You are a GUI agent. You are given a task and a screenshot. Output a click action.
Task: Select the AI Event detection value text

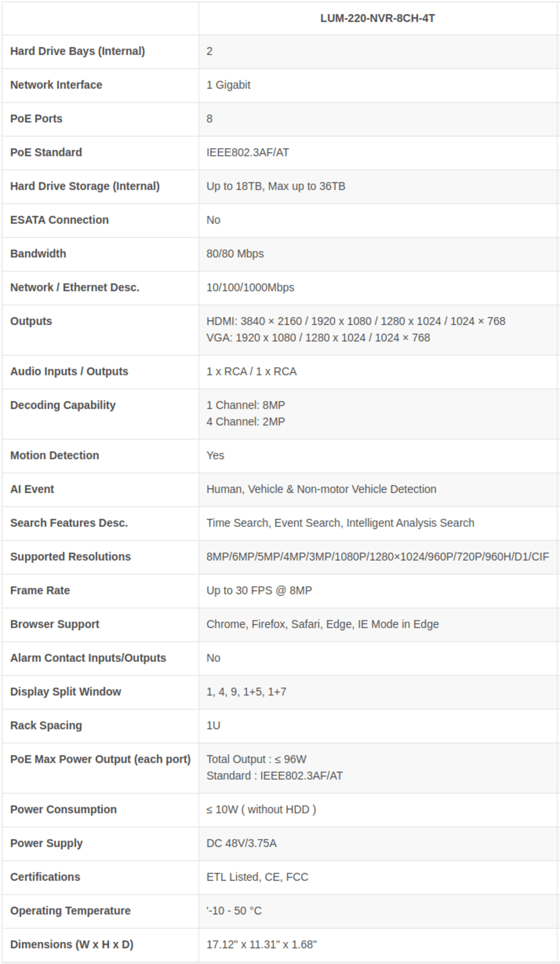(x=321, y=489)
